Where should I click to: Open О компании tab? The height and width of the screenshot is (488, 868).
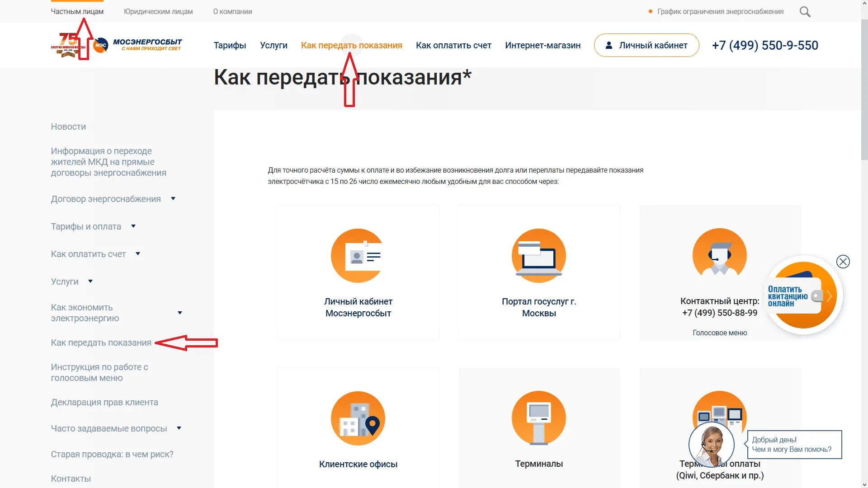coord(233,11)
